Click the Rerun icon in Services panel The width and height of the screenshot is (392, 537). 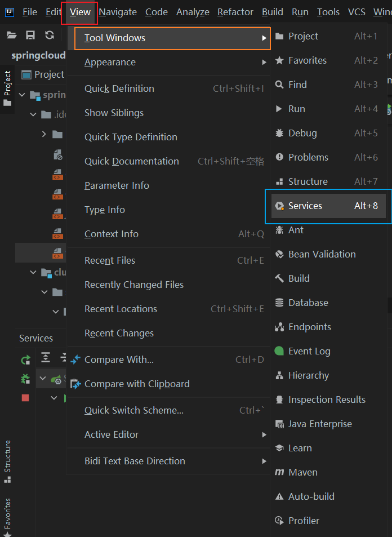point(25,360)
